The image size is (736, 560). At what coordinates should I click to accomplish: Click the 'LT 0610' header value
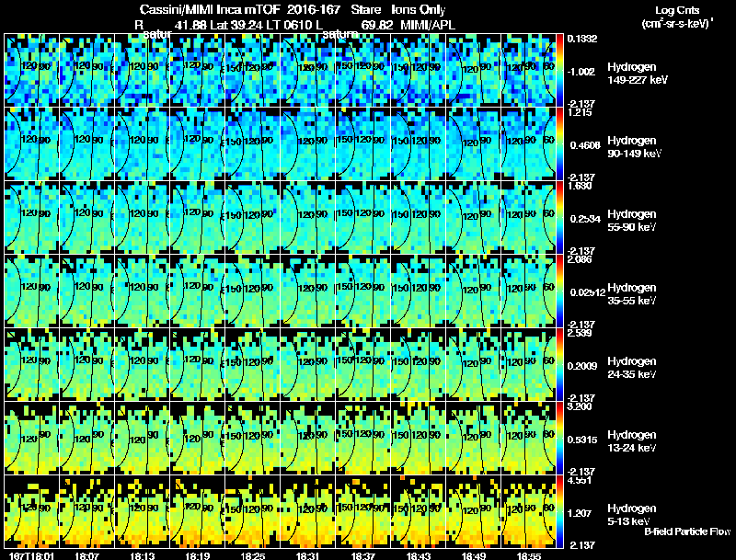click(x=289, y=26)
